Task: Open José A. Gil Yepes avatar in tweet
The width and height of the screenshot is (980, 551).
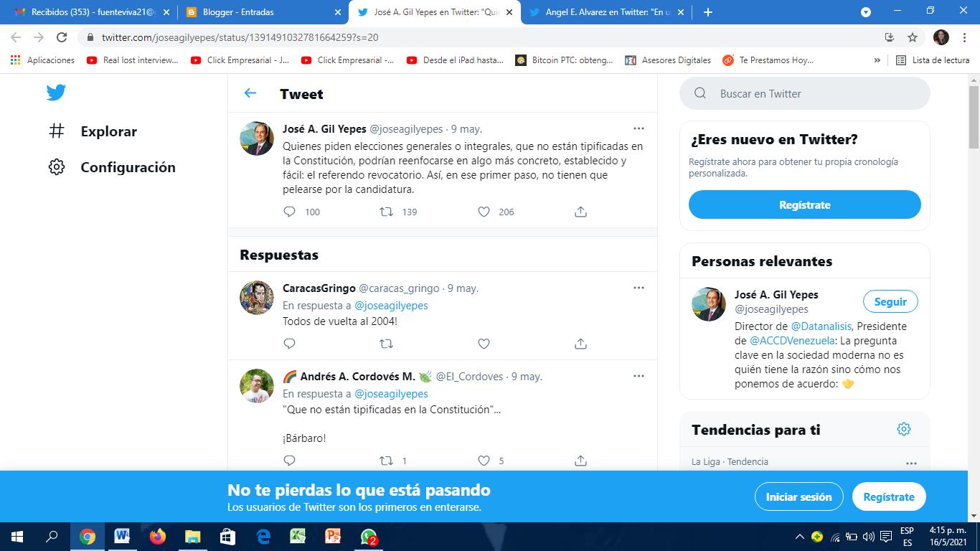Action: point(257,138)
